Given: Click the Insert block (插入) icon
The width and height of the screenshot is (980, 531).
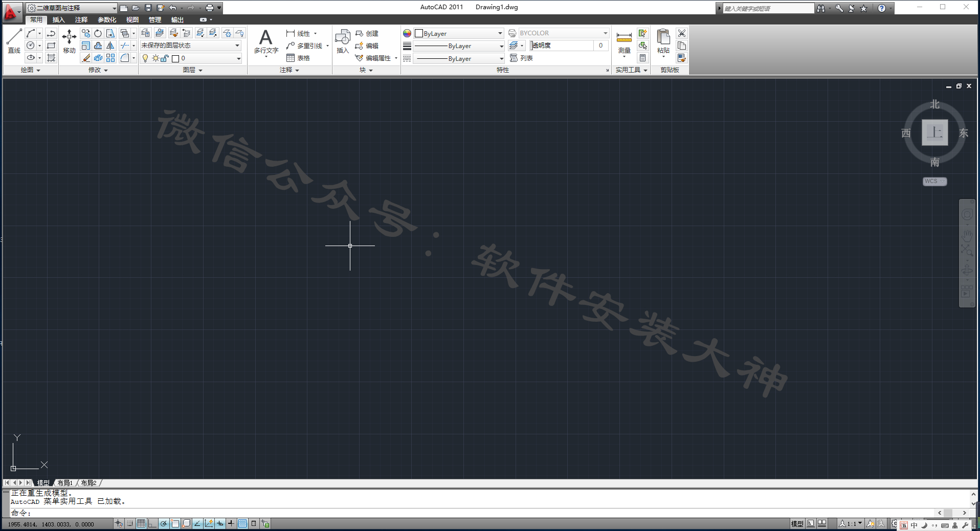Looking at the screenshot, I should [x=343, y=41].
